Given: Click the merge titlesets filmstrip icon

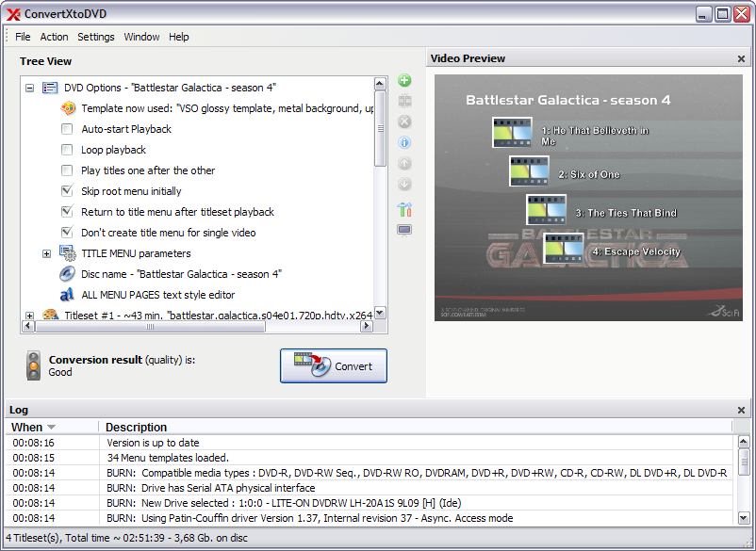Looking at the screenshot, I should point(404,101).
